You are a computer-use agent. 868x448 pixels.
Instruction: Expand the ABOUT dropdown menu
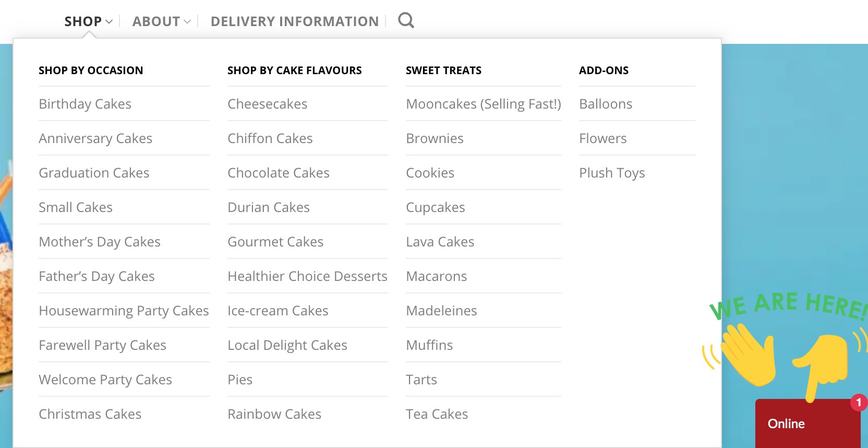click(x=161, y=21)
